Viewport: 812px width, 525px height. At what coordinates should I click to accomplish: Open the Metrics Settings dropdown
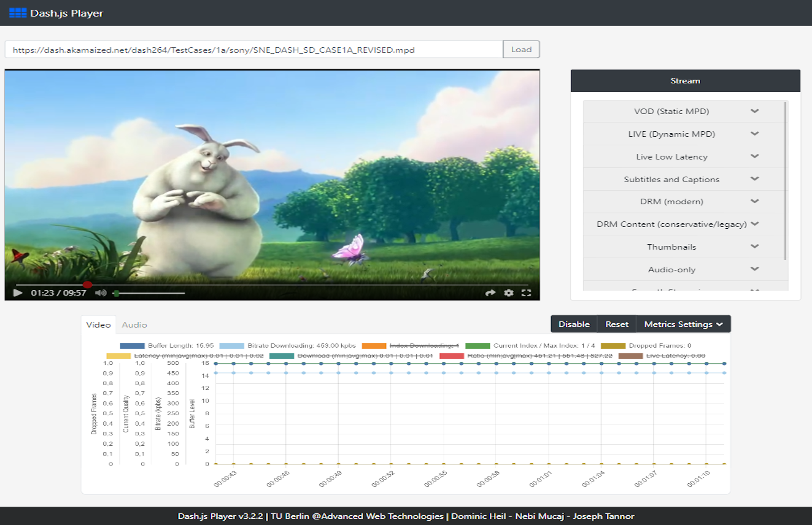[x=683, y=324]
